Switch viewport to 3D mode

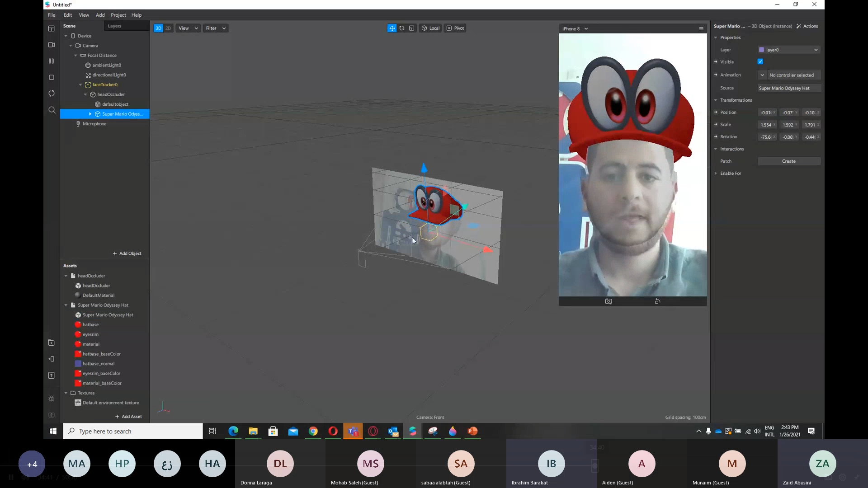158,28
